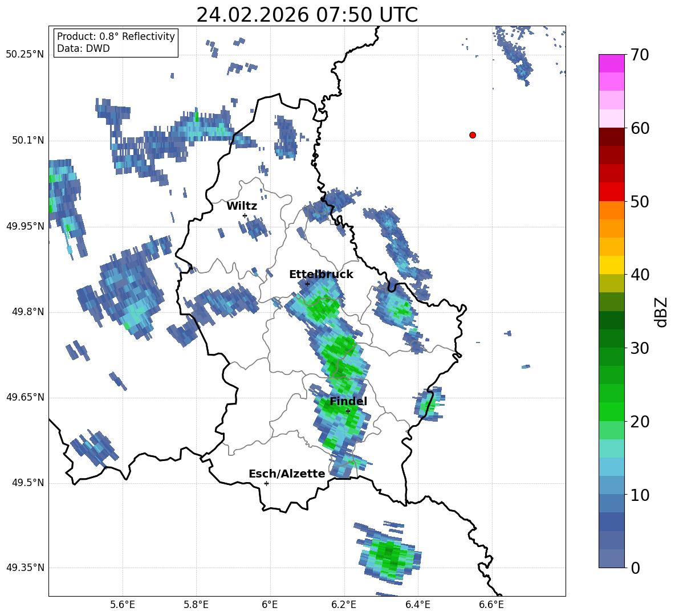Click the 49.5°N latitude label
The height and width of the screenshot is (616, 675).
click(x=28, y=483)
